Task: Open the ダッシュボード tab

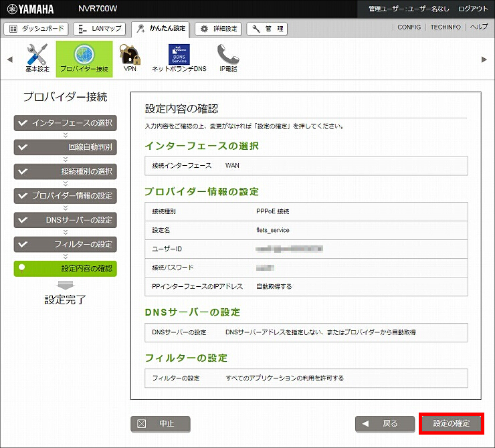Action: pyautogui.click(x=36, y=29)
